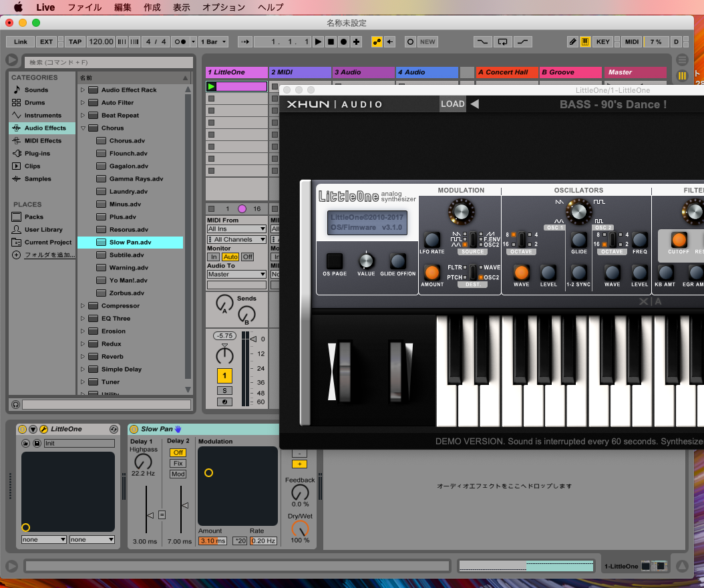Screen dimensions: 704x588
Task: Expand the Audio Effect Rack folder
Action: (83, 90)
